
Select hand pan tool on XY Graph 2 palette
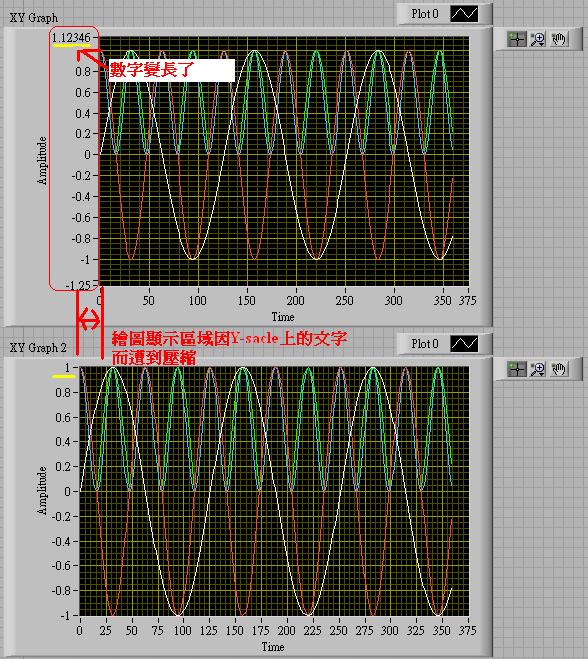click(x=559, y=369)
